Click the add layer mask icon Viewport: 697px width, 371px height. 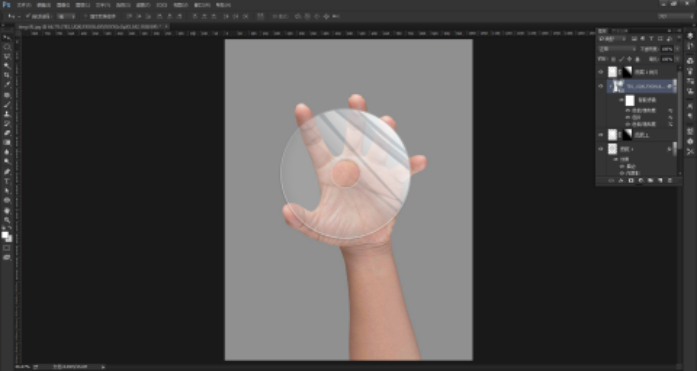631,180
